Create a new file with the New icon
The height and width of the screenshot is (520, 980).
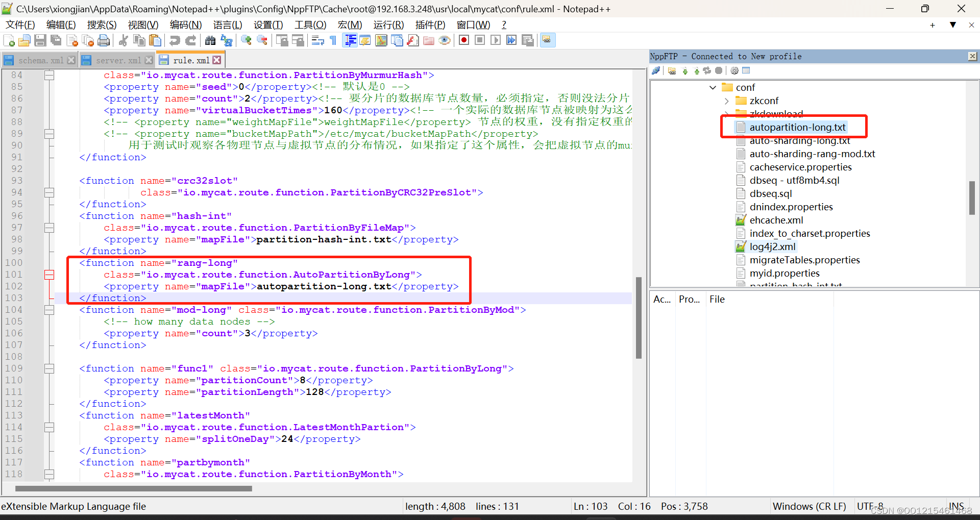(x=9, y=41)
